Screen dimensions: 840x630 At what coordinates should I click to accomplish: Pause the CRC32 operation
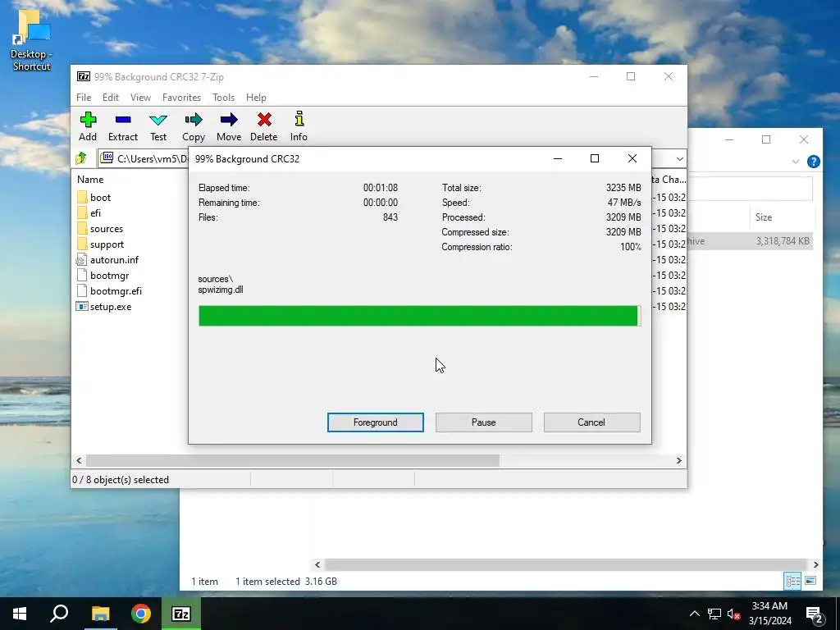click(x=484, y=422)
